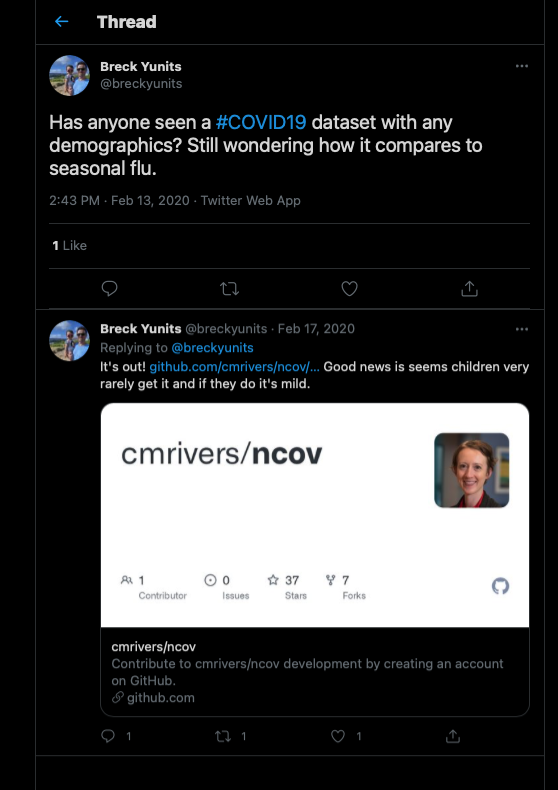Share the 'It's out!' reply tweet
The width and height of the screenshot is (558, 790).
(x=453, y=736)
